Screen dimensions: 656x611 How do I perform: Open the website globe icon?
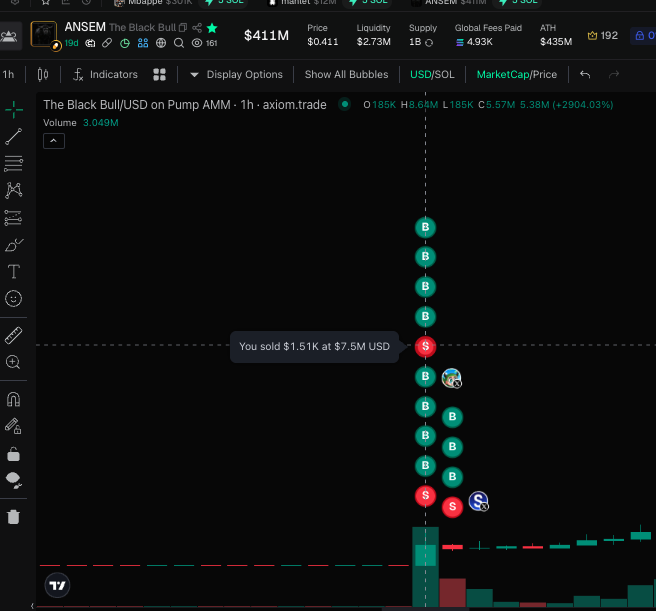tap(161, 43)
